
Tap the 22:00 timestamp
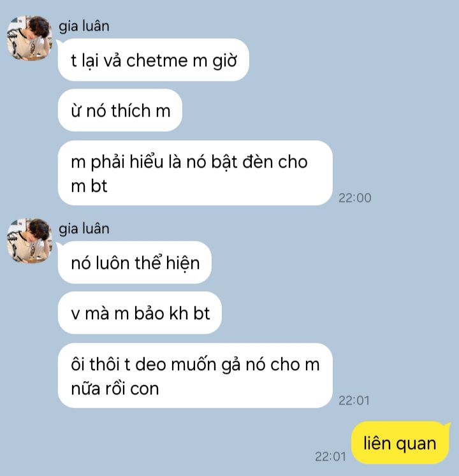(355, 198)
